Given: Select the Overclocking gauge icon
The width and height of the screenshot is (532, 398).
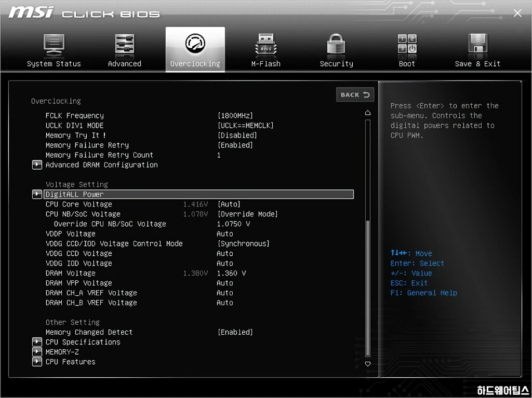Looking at the screenshot, I should tap(195, 44).
